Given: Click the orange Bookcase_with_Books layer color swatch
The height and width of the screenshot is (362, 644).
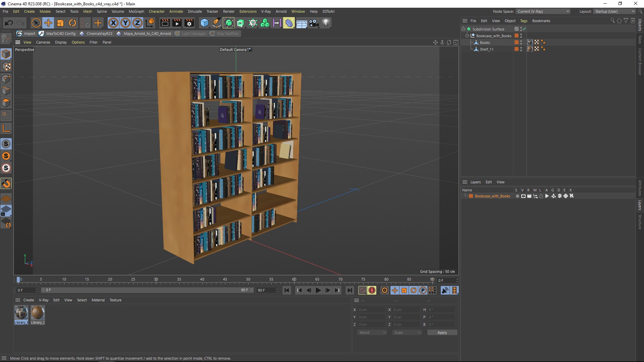Looking at the screenshot, I should pos(471,196).
